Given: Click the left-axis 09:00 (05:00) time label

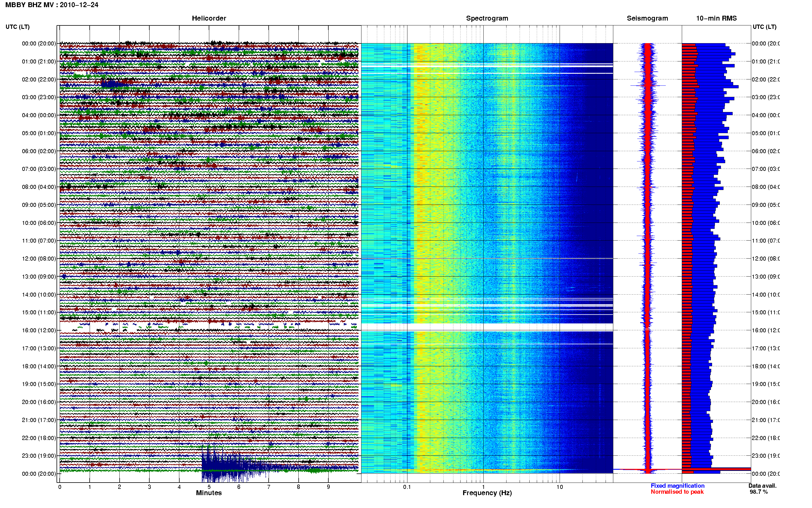Looking at the screenshot, I should click(39, 205).
